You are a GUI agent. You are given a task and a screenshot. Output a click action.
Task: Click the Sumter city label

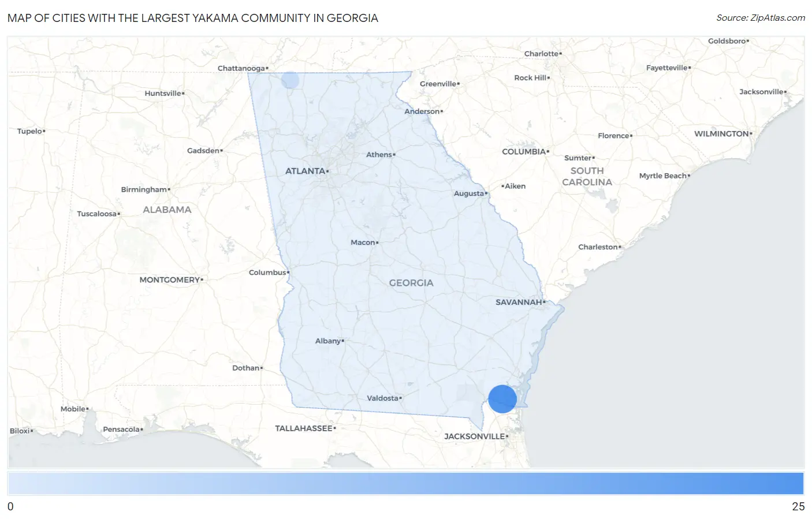[x=578, y=158]
